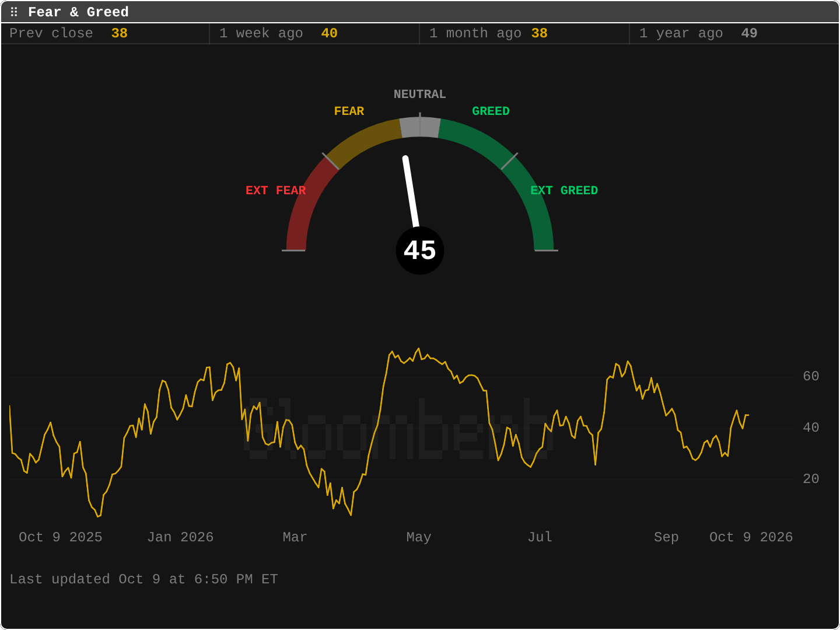Click the gauge reading 45 circle

click(x=420, y=250)
